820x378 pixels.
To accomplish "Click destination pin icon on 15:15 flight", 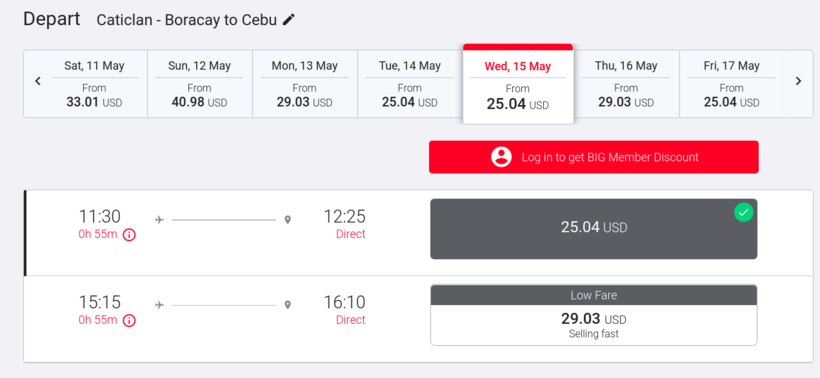I will tap(287, 305).
